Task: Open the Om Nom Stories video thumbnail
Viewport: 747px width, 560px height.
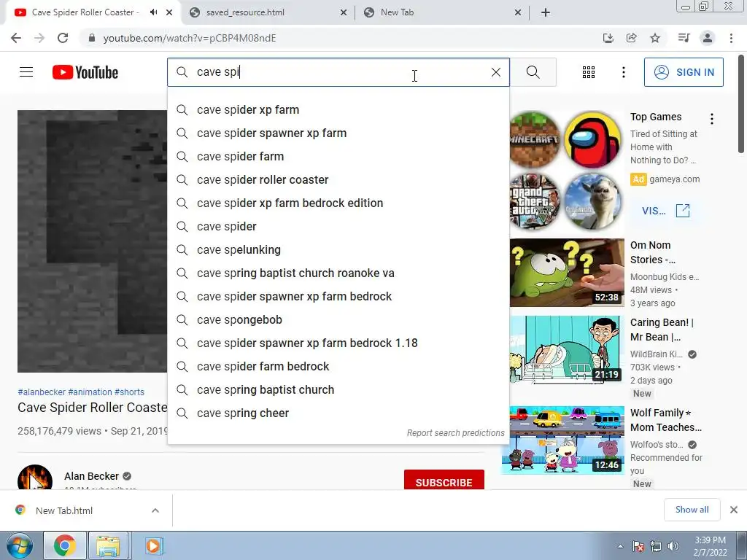Action: pos(567,273)
